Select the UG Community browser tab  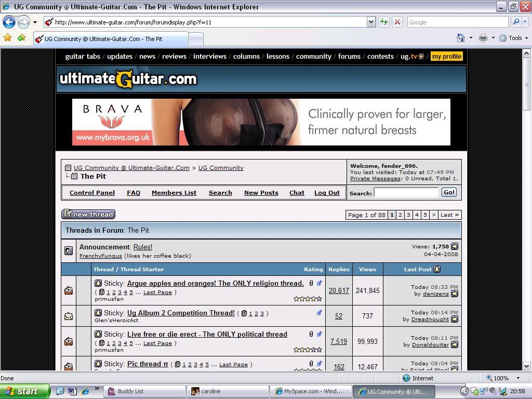(x=111, y=39)
